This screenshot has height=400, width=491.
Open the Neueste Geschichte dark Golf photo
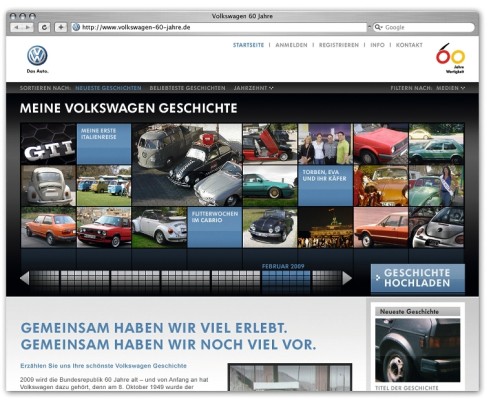point(418,350)
